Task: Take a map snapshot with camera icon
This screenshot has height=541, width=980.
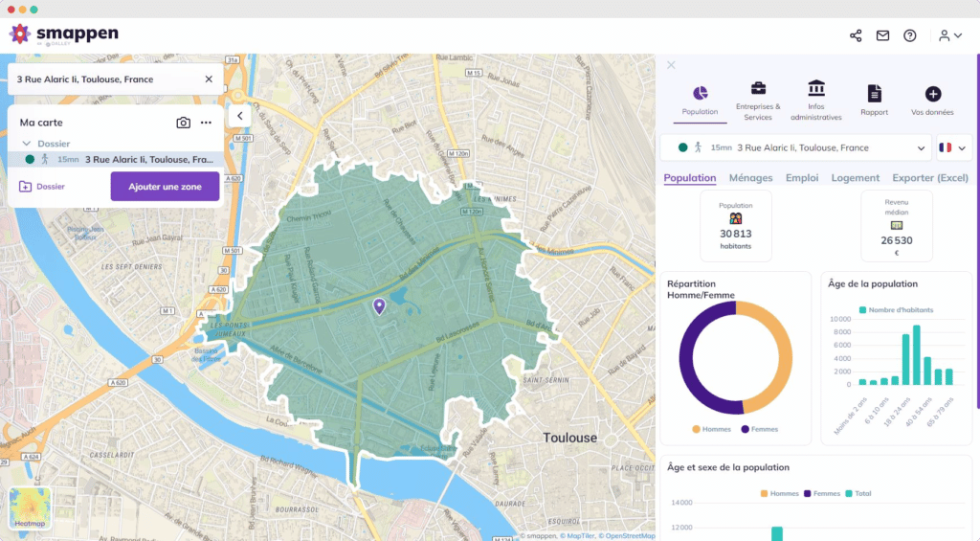Action: tap(183, 123)
